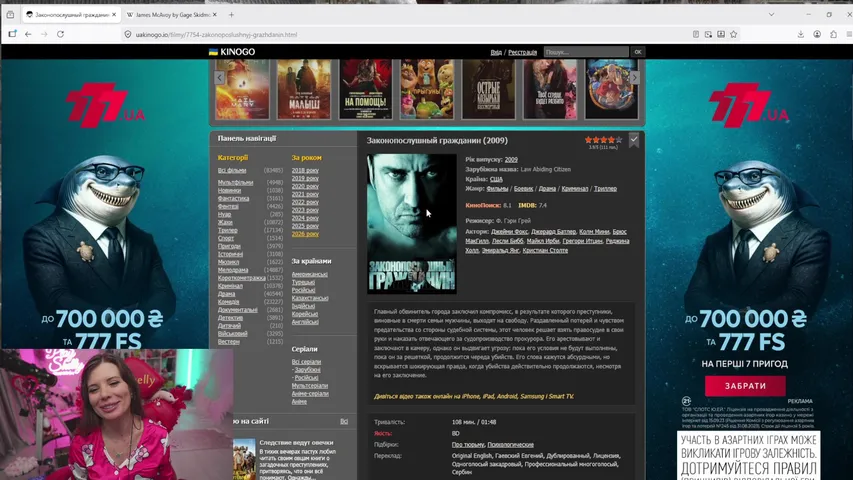853x480 pixels.
Task: Click release year 2009 link
Action: (511, 159)
